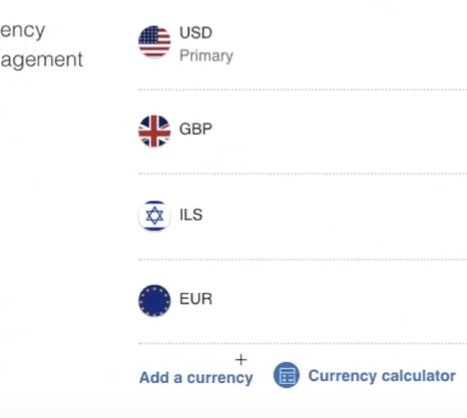Viewport: 467px width, 418px height.
Task: Click the dotted divider below the ILS row
Action: (x=303, y=259)
